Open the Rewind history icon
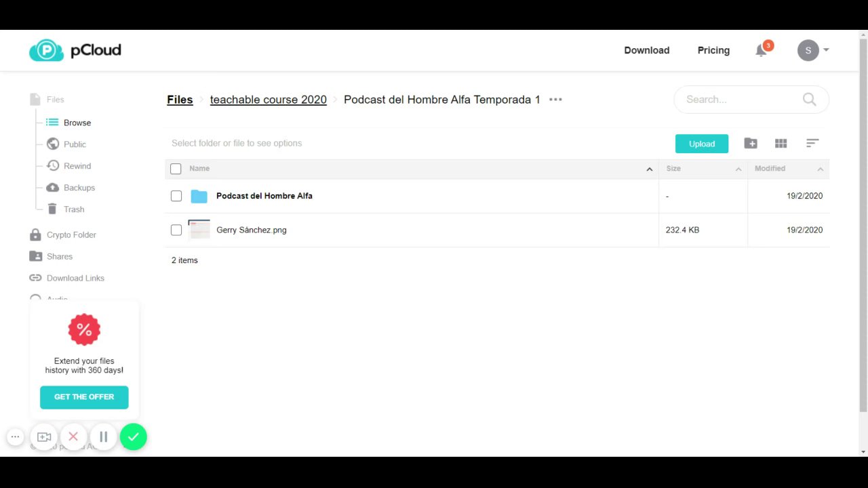Viewport: 868px width, 488px height. pos(52,165)
